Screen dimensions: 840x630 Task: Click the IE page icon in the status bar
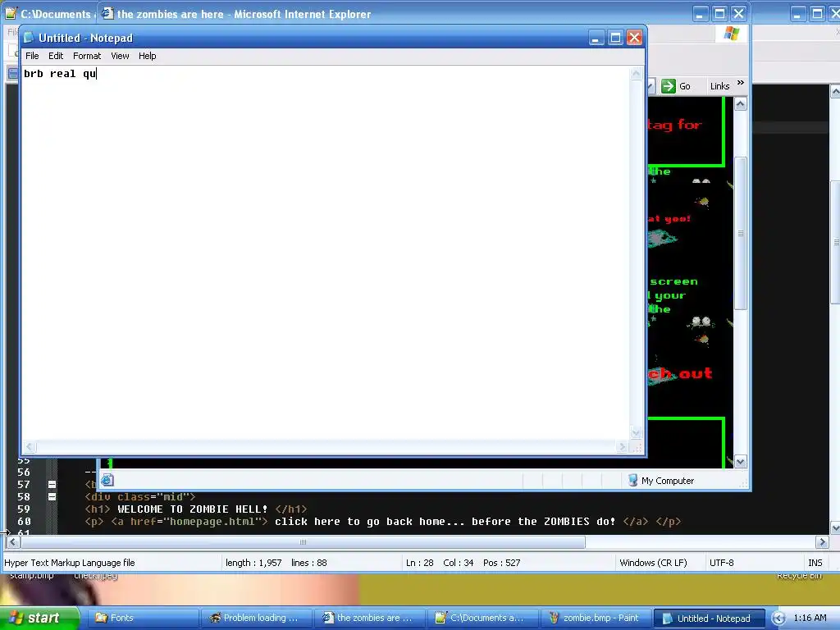point(107,480)
